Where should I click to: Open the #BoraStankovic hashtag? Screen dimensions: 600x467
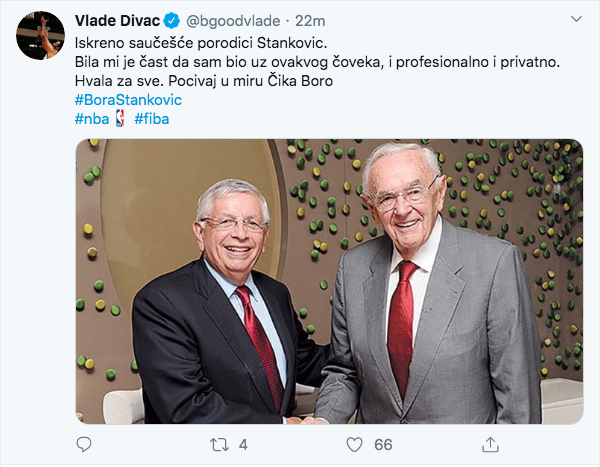coord(128,101)
